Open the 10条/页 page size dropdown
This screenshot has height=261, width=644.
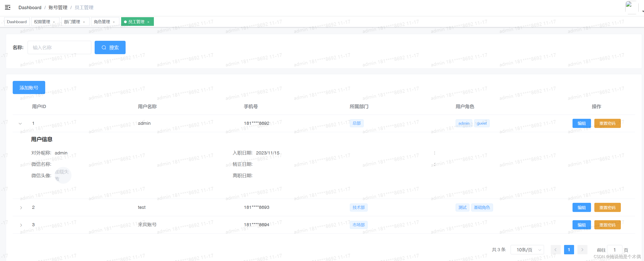coord(527,249)
